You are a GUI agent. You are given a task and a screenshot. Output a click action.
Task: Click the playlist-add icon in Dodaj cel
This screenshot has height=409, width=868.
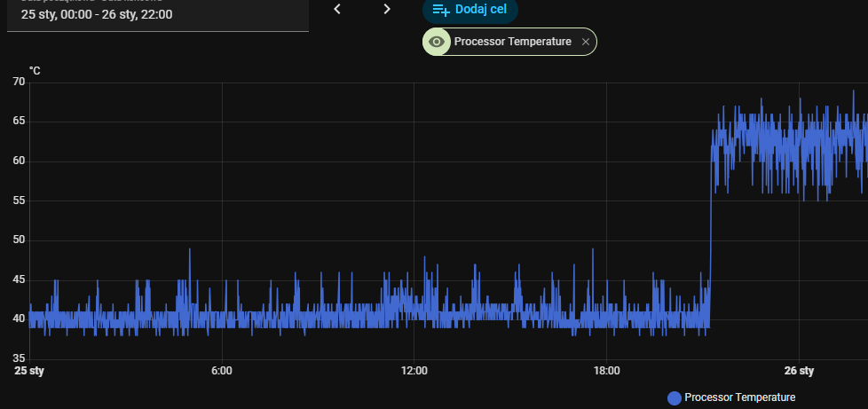[x=440, y=10]
